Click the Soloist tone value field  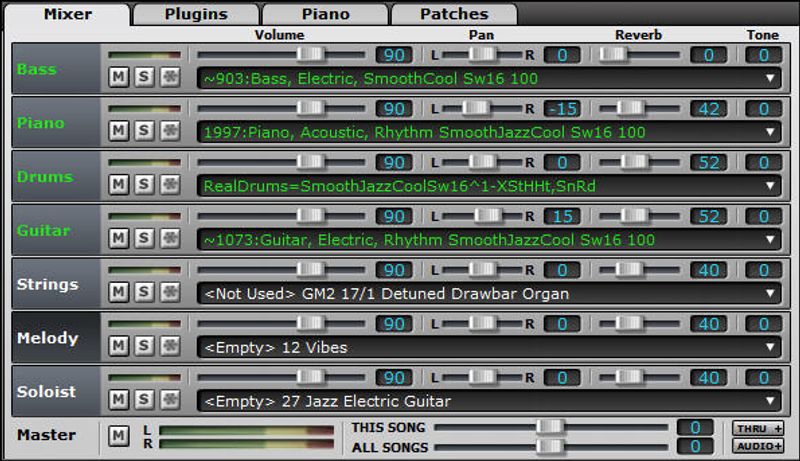(764, 377)
